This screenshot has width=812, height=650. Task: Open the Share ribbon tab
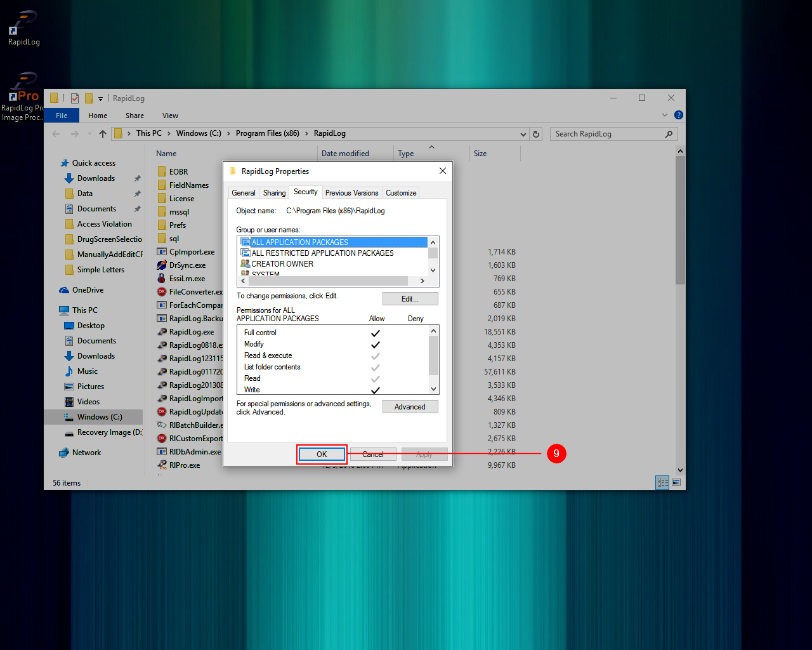134,116
